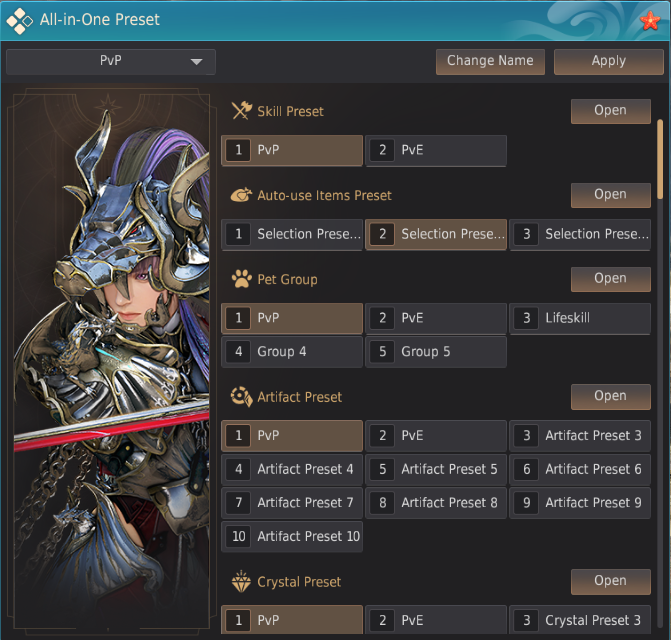
Task: Click the Auto-use Items Preset food icon
Action: [241, 195]
